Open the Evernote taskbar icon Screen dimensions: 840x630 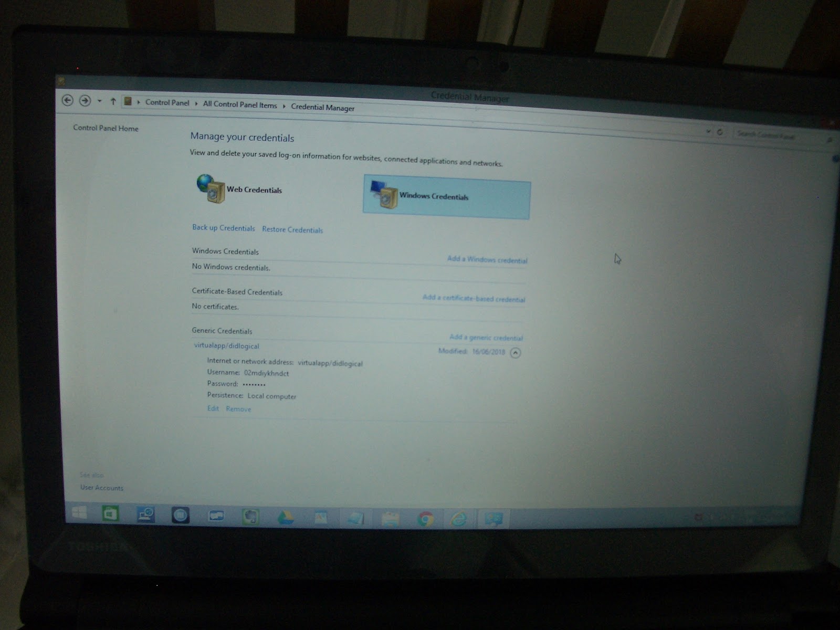pos(250,517)
